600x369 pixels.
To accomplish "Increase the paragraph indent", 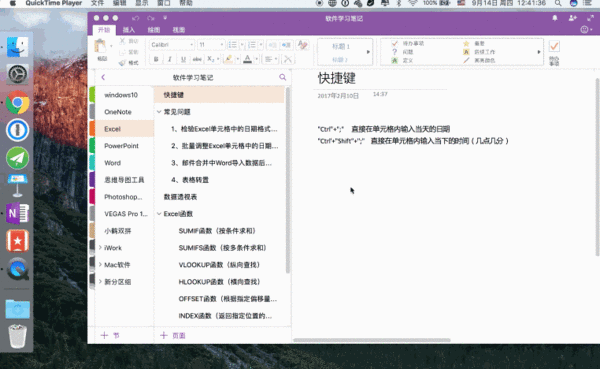I will (x=286, y=45).
